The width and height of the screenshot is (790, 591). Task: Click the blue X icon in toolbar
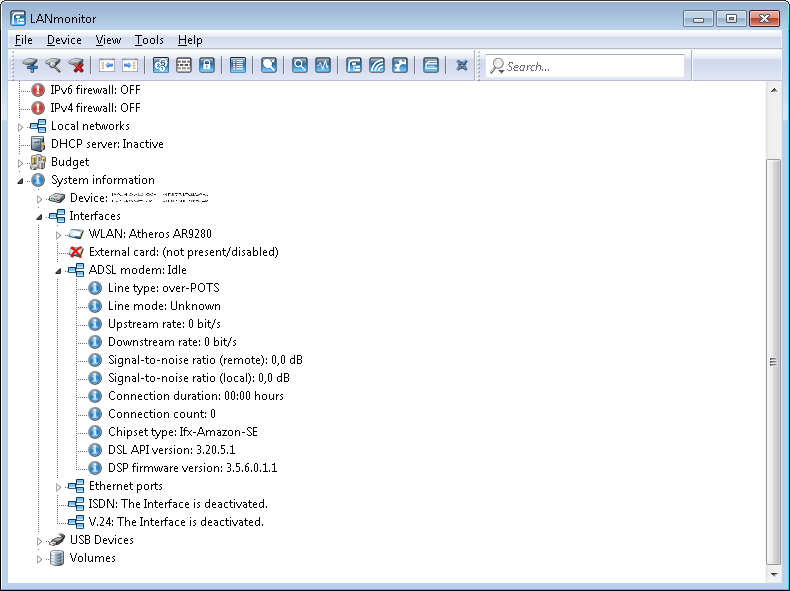coord(462,66)
